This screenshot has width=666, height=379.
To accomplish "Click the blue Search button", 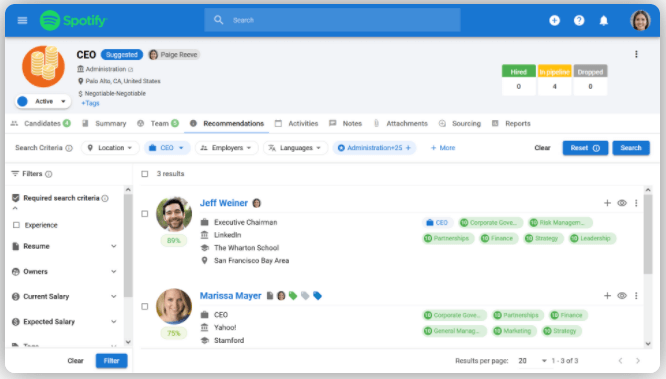I will [x=631, y=148].
